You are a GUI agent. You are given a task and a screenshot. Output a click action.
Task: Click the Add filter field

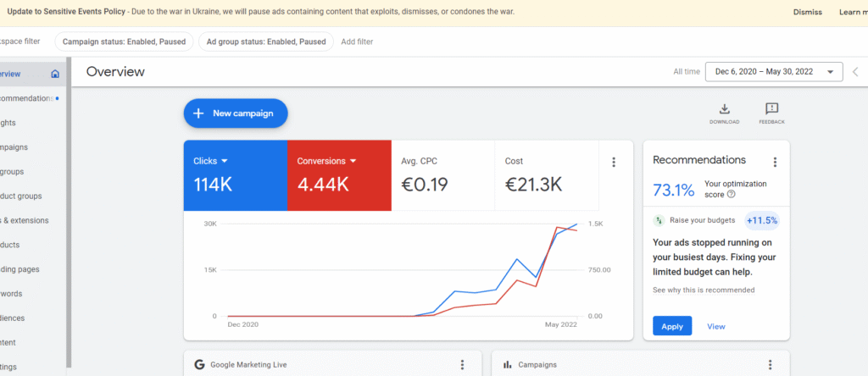357,41
